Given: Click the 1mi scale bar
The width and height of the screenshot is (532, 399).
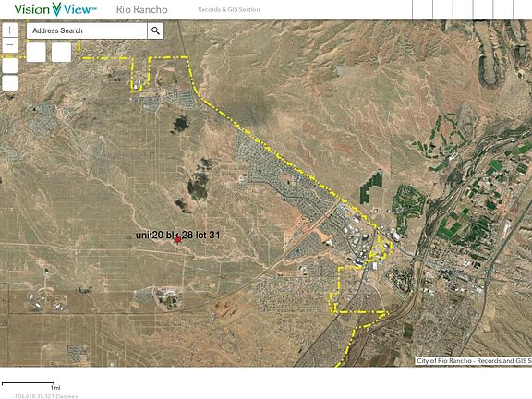Looking at the screenshot, I should pos(29,385).
